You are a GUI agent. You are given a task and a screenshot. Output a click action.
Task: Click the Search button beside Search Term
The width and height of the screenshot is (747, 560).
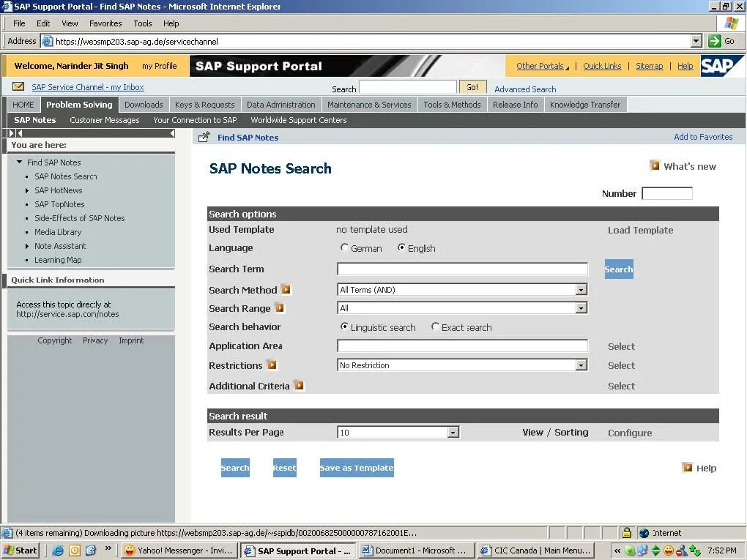(619, 269)
